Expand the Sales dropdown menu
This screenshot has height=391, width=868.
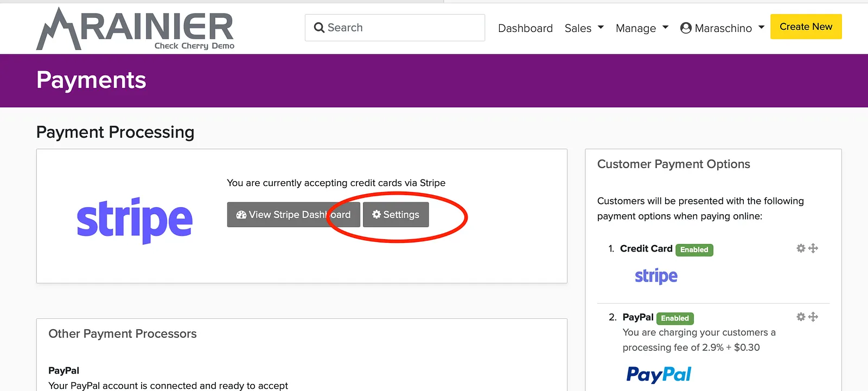(x=584, y=28)
